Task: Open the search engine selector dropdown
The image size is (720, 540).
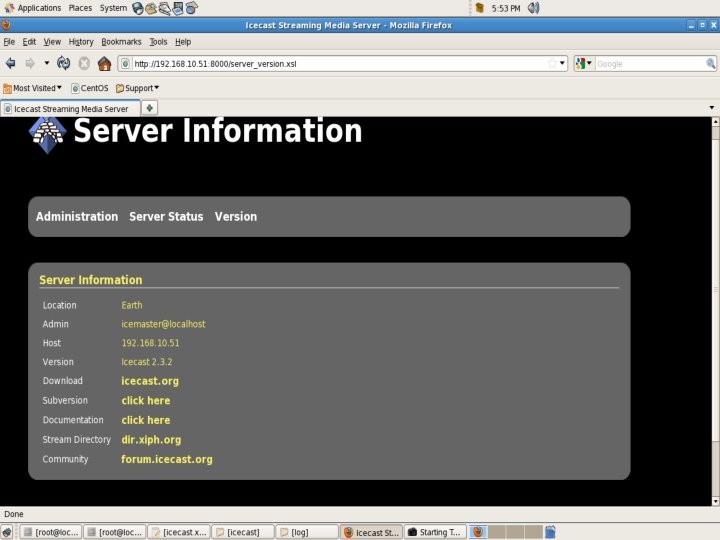Action: point(584,63)
